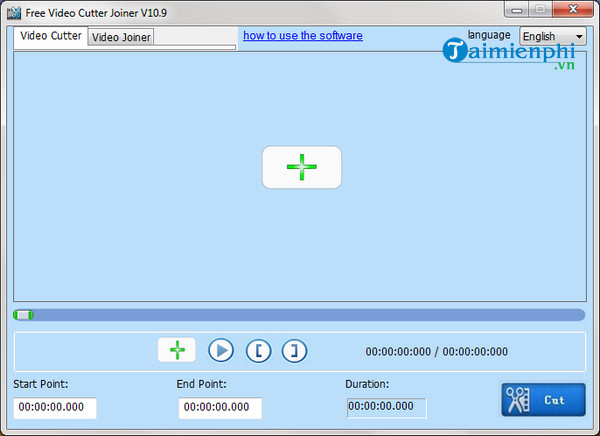Click the app icon in the title bar
Screen dimensions: 600x436
pos(13,13)
